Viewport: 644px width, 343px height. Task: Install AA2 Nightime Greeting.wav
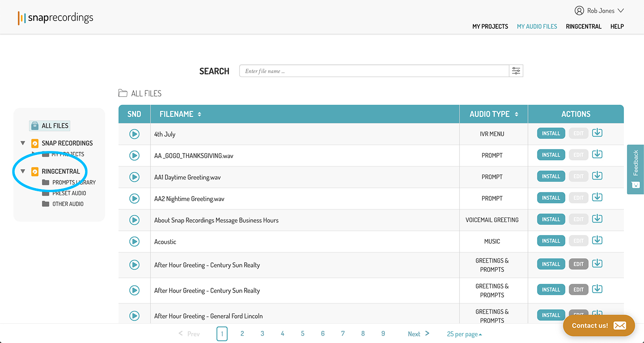pyautogui.click(x=551, y=198)
